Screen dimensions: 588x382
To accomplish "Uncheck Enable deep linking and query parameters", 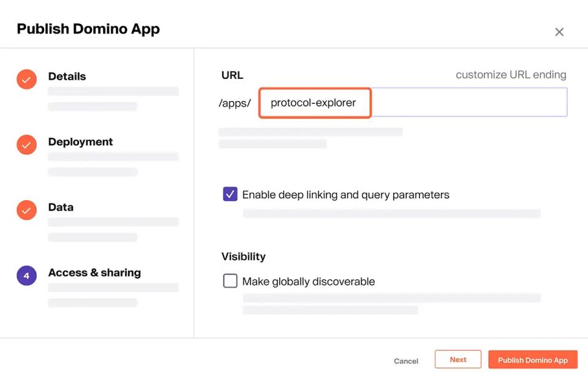I will [230, 193].
